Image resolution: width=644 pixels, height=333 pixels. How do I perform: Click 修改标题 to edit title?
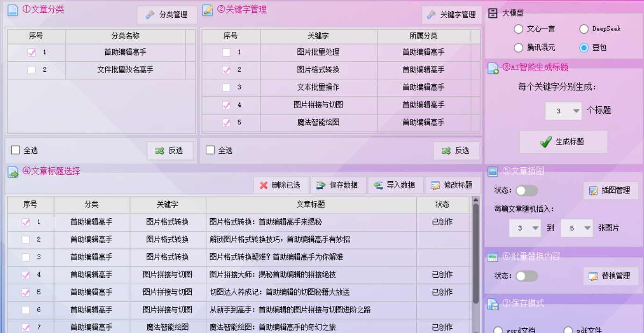tap(452, 185)
